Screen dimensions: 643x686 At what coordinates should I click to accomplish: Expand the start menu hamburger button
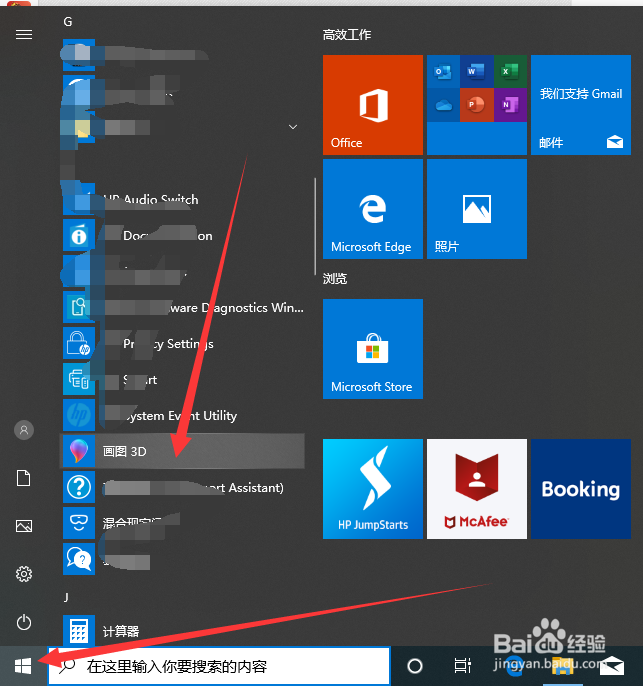(24, 35)
